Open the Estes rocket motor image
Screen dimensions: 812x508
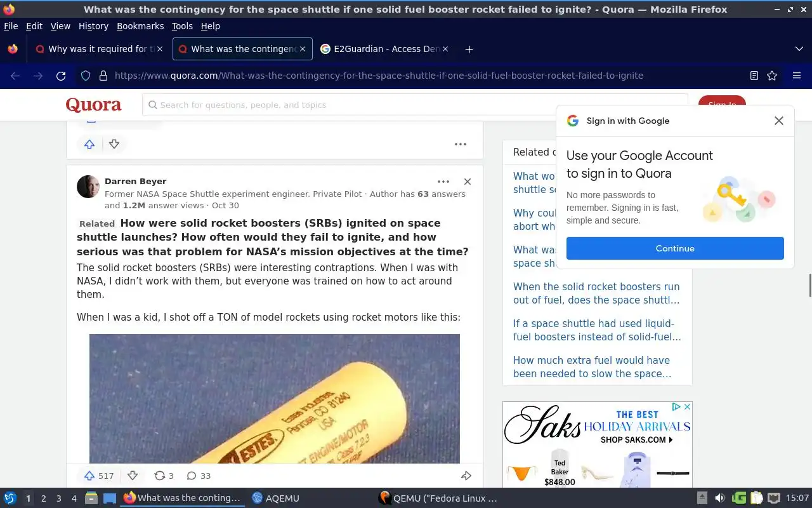point(275,399)
